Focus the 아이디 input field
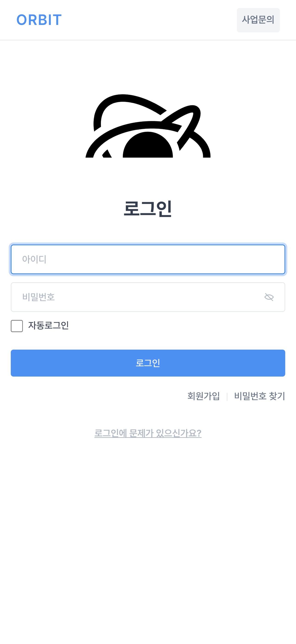This screenshot has height=644, width=296. click(x=148, y=259)
